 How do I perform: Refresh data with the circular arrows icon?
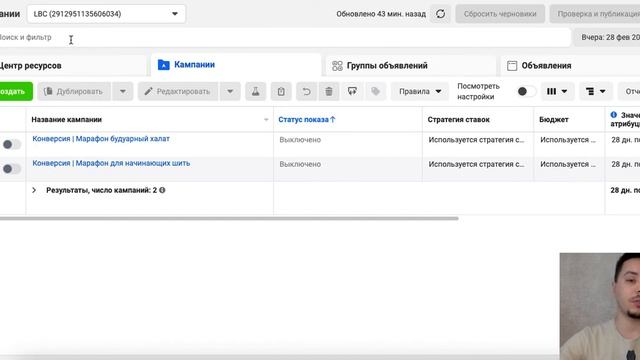click(440, 14)
